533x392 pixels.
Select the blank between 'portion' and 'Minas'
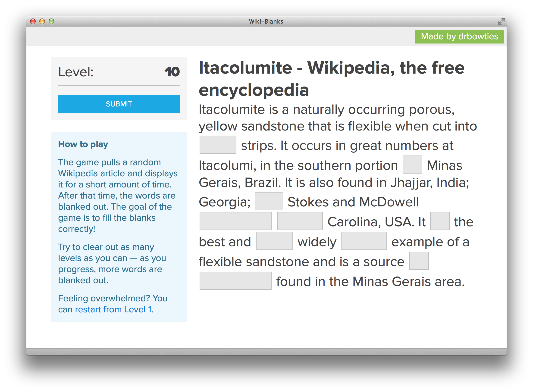(x=412, y=165)
